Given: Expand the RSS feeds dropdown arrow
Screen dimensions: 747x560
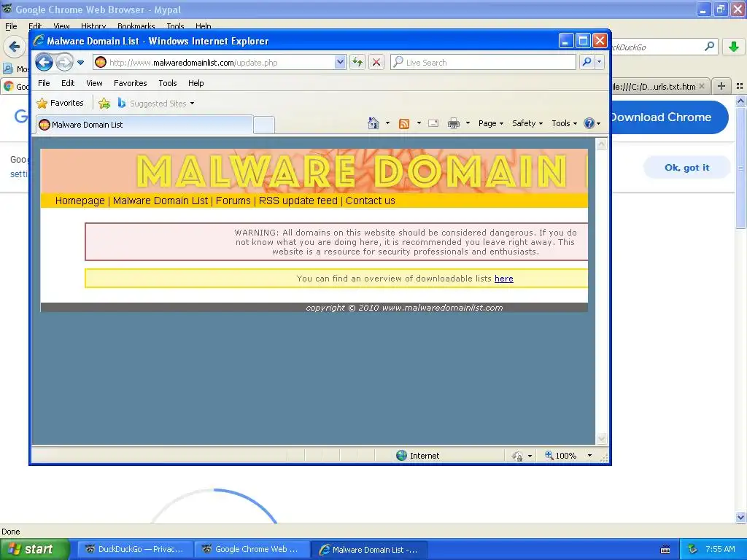Looking at the screenshot, I should coord(419,123).
